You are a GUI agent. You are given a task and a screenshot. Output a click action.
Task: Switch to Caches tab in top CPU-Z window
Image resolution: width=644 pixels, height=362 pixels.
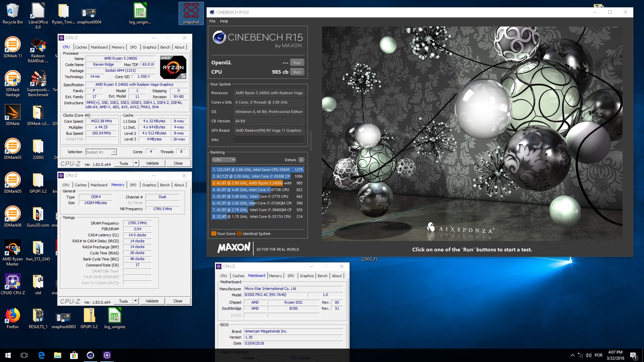click(x=81, y=47)
